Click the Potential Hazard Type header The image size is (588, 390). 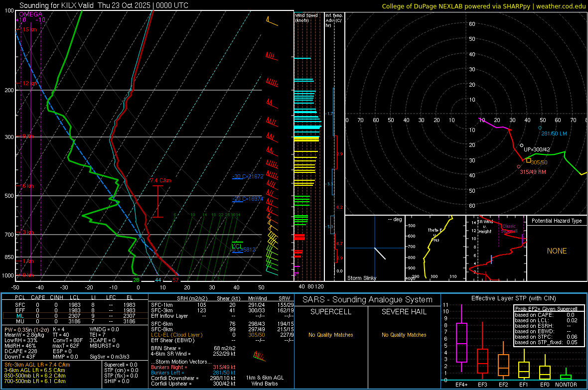point(557,221)
